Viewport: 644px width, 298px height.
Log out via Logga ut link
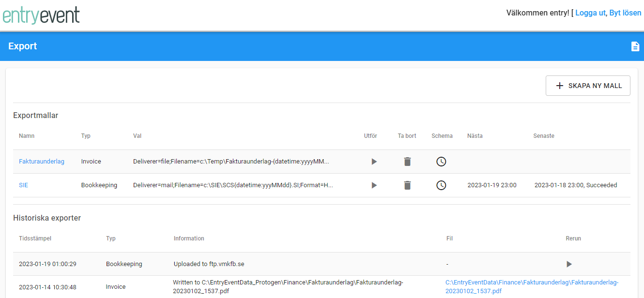[590, 13]
